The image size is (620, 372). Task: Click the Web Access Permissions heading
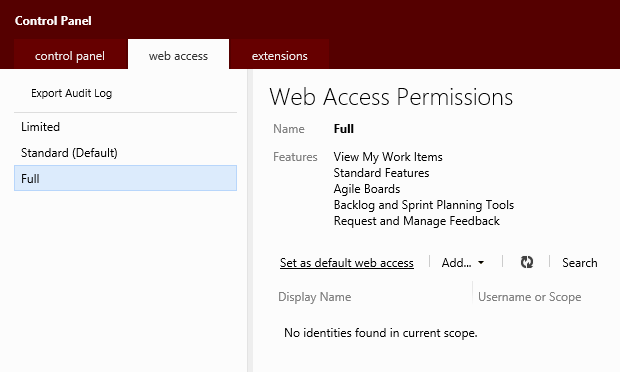tap(391, 97)
